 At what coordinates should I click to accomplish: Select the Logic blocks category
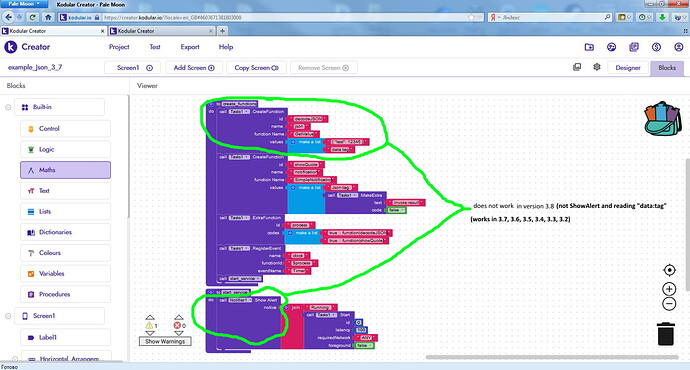coord(66,149)
